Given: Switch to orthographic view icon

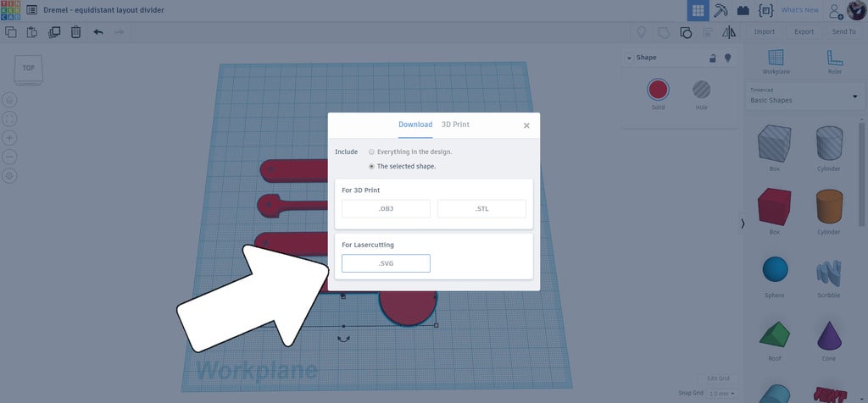Looking at the screenshot, I should click(9, 176).
